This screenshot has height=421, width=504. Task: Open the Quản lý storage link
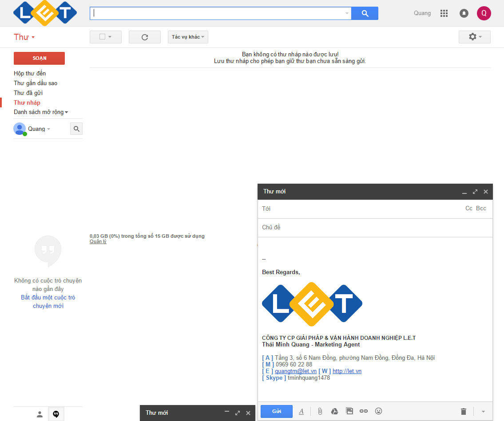click(x=98, y=241)
